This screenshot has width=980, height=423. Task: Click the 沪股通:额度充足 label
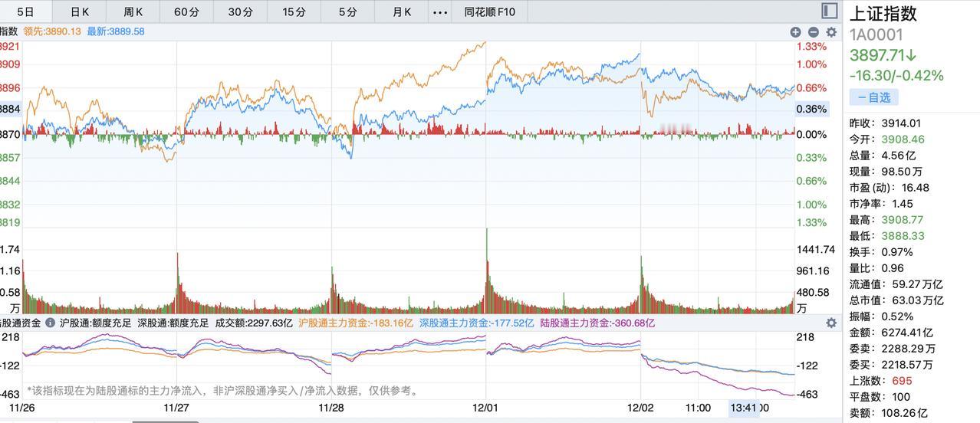(x=96, y=323)
